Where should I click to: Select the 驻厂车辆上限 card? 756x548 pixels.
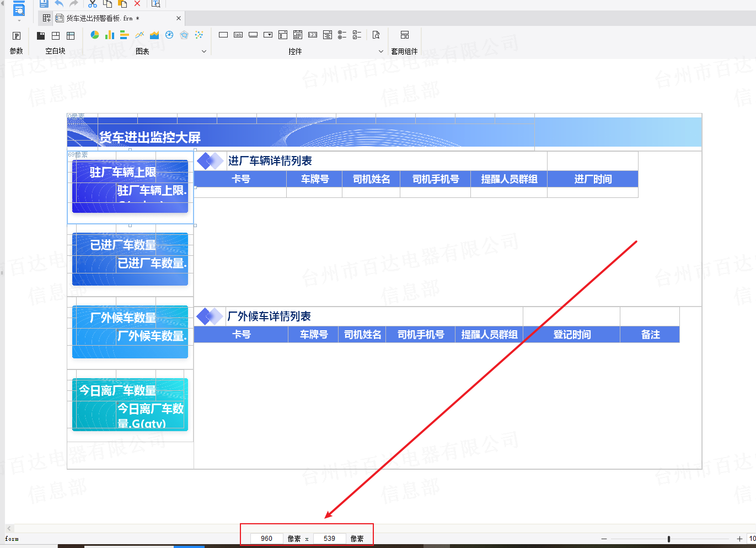(x=130, y=186)
